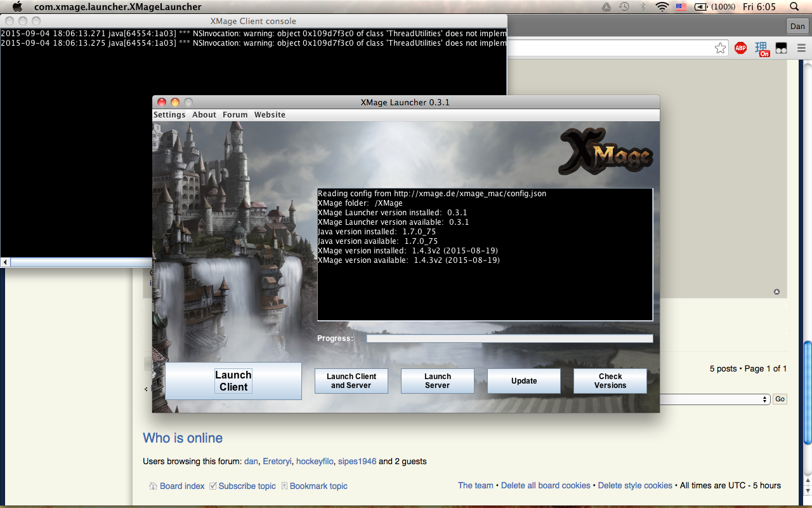This screenshot has width=812, height=508.
Task: Click the Go button on forum page
Action: (780, 399)
